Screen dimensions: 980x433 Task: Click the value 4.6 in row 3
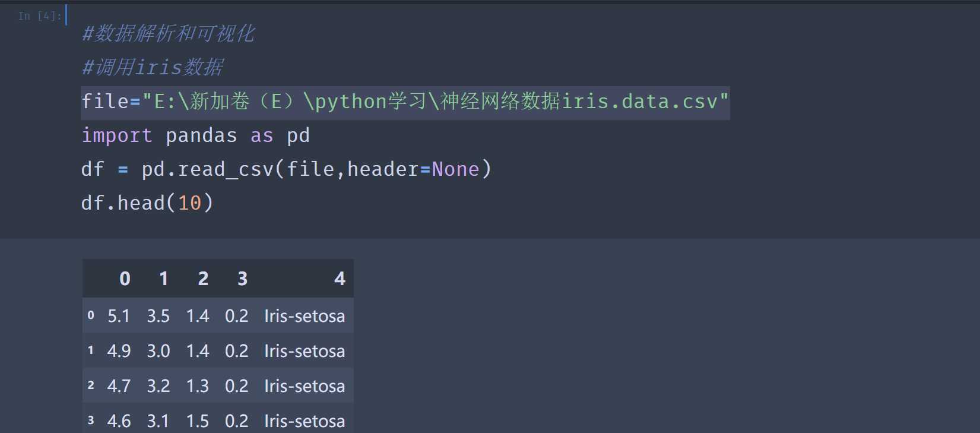point(119,421)
